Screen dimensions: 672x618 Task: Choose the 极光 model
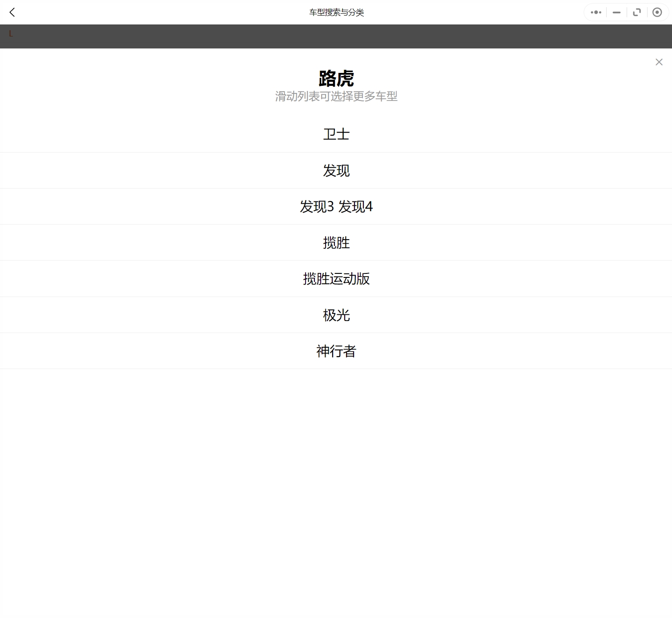coord(336,315)
